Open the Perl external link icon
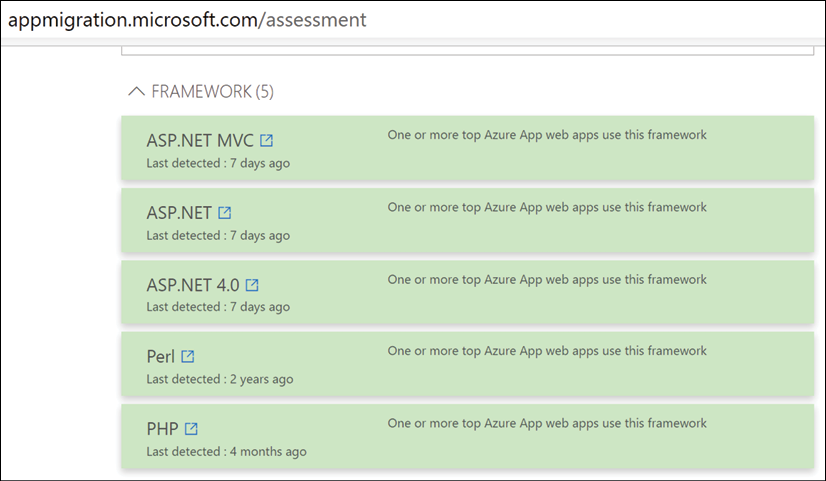 coord(188,356)
